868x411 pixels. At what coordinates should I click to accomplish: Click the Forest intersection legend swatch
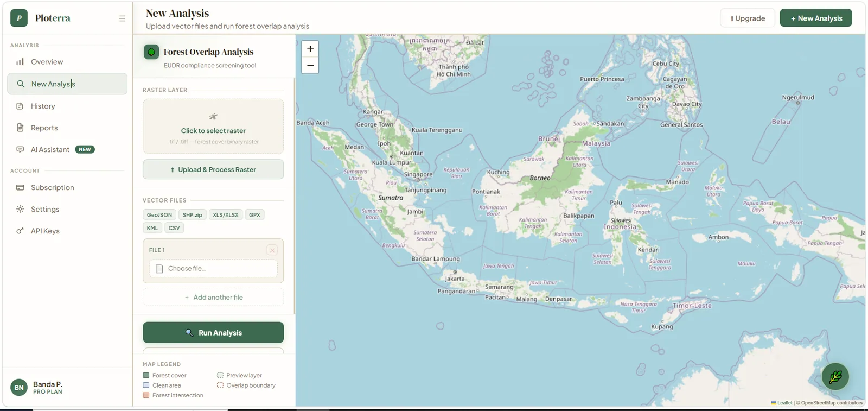click(x=146, y=395)
